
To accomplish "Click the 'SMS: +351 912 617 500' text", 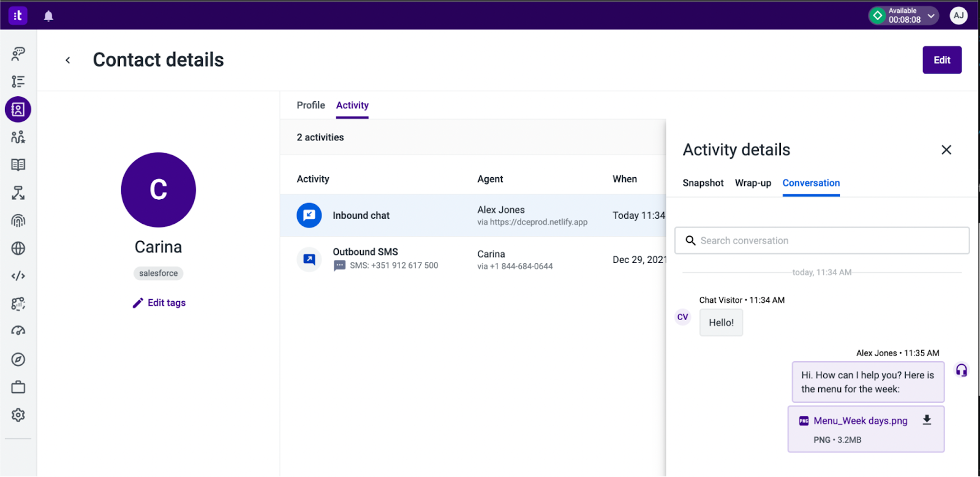I will 394,265.
